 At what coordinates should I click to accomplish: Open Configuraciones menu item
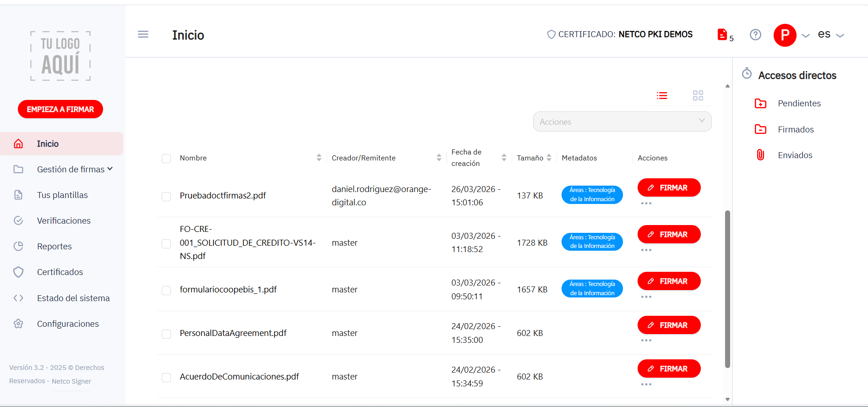pos(68,324)
